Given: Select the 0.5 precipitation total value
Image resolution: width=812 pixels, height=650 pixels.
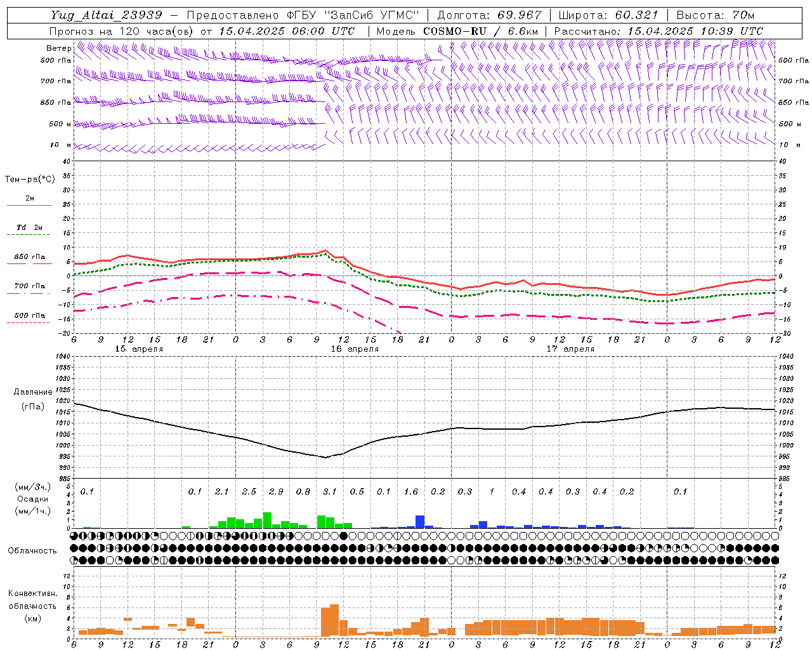Looking at the screenshot, I should pyautogui.click(x=357, y=491).
